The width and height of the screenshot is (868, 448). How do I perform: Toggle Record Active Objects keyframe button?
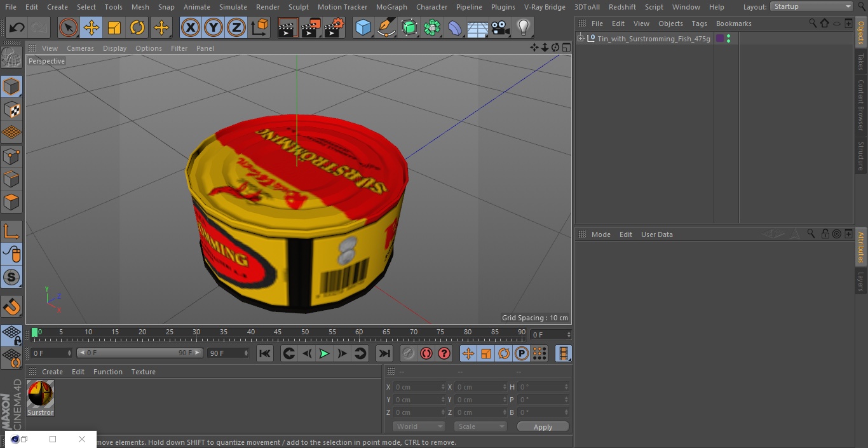click(x=409, y=353)
